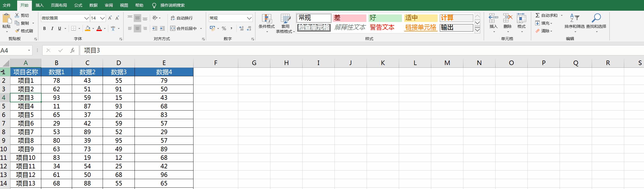This screenshot has width=644, height=189.
Task: Switch to 页面布局 Page Layout tab
Action: pyautogui.click(x=59, y=5)
